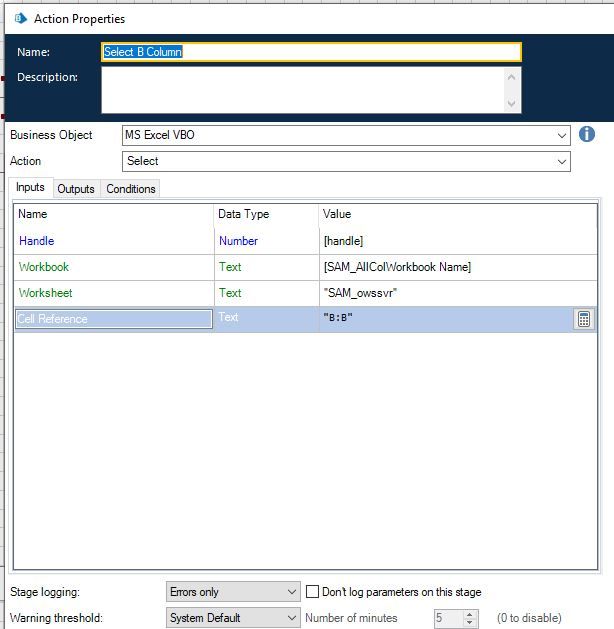Click inside the Description text box
The image size is (614, 629).
303,89
